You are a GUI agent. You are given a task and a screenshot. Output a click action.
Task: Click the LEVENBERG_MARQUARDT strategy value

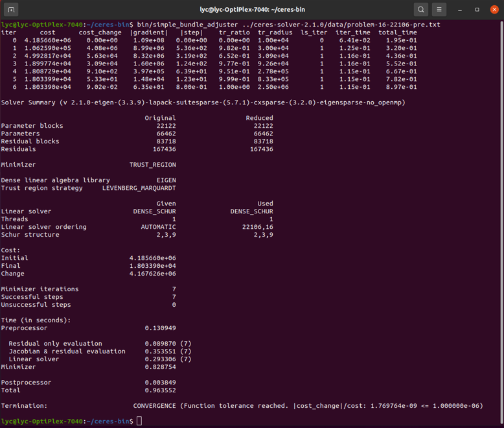click(x=139, y=188)
